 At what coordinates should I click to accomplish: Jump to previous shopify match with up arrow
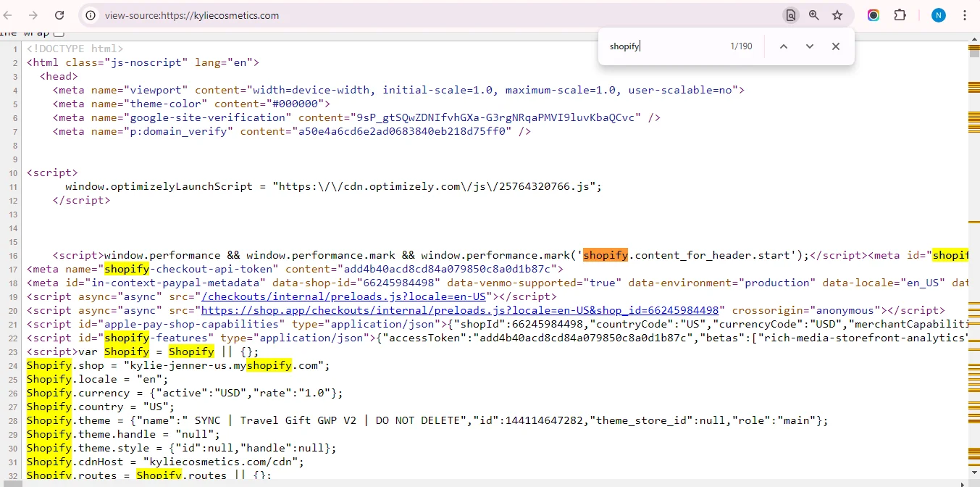(783, 46)
